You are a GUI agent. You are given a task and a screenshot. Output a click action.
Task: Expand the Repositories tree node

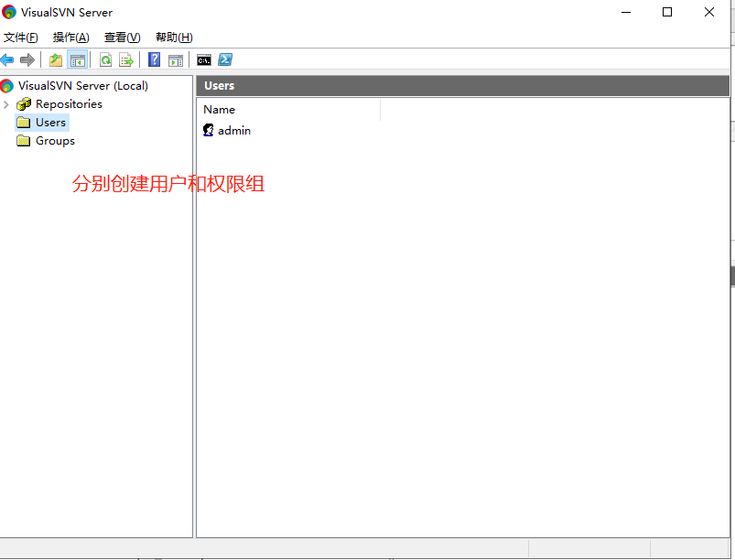pos(6,104)
